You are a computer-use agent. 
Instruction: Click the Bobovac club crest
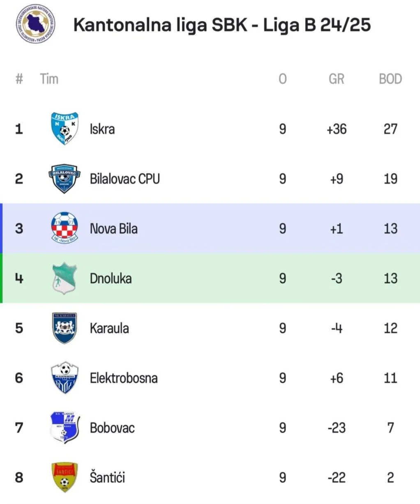[x=65, y=428]
